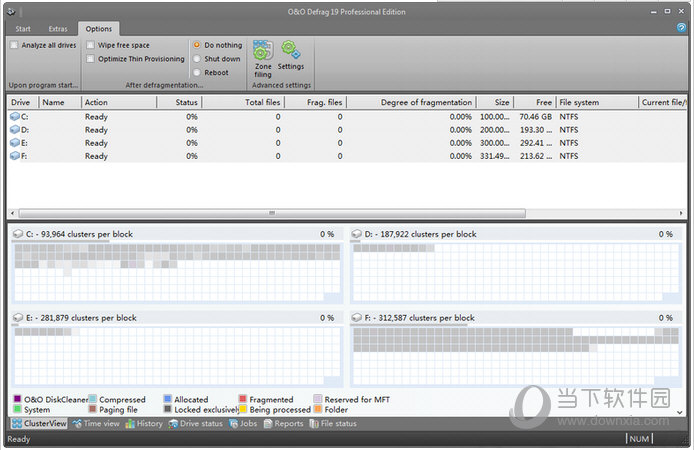694x450 pixels.
Task: Select the Reboot radio option
Action: click(197, 73)
